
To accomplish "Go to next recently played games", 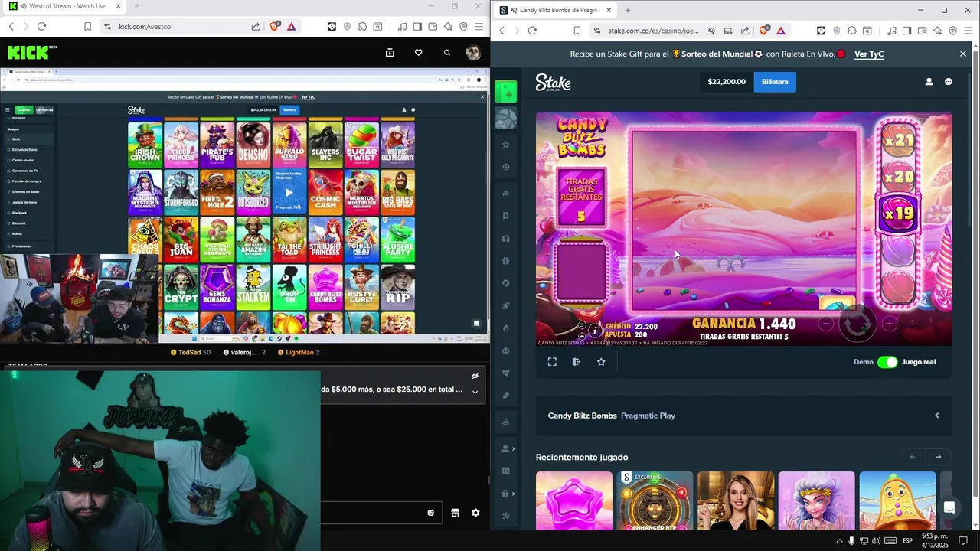I will pyautogui.click(x=939, y=457).
